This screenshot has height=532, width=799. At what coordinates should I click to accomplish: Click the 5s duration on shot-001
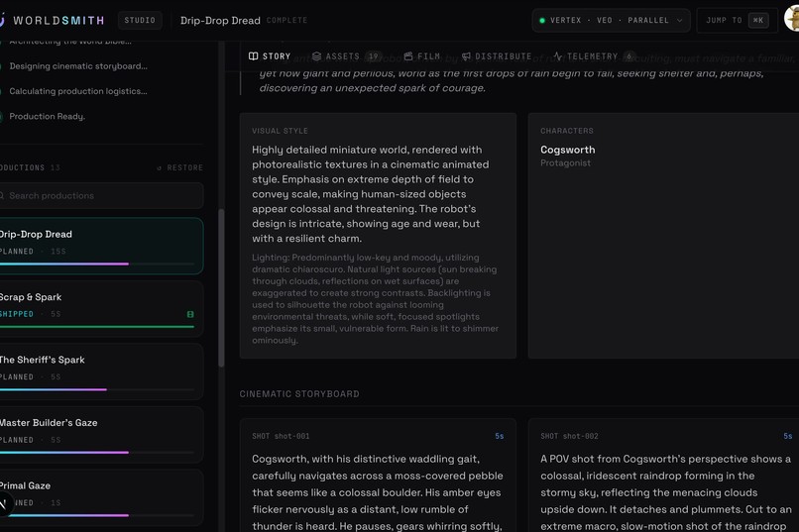(500, 436)
